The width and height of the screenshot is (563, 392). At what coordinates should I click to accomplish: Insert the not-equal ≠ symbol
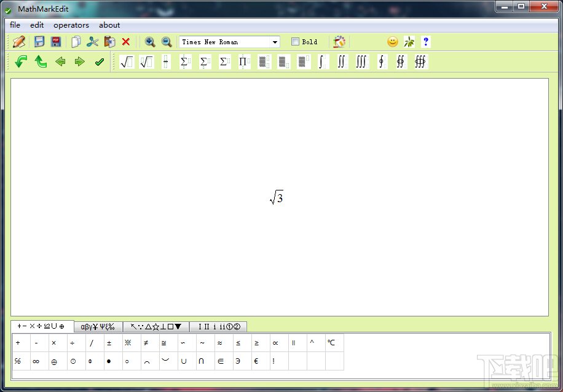(150, 343)
